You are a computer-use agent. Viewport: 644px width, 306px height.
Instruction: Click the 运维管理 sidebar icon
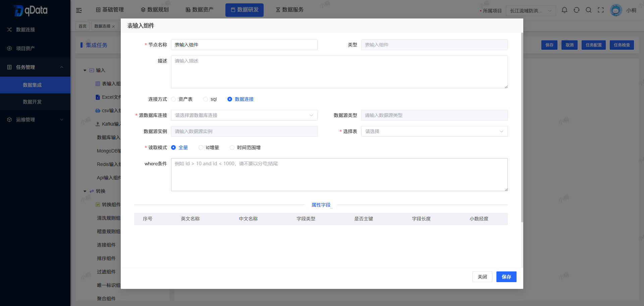[x=9, y=120]
